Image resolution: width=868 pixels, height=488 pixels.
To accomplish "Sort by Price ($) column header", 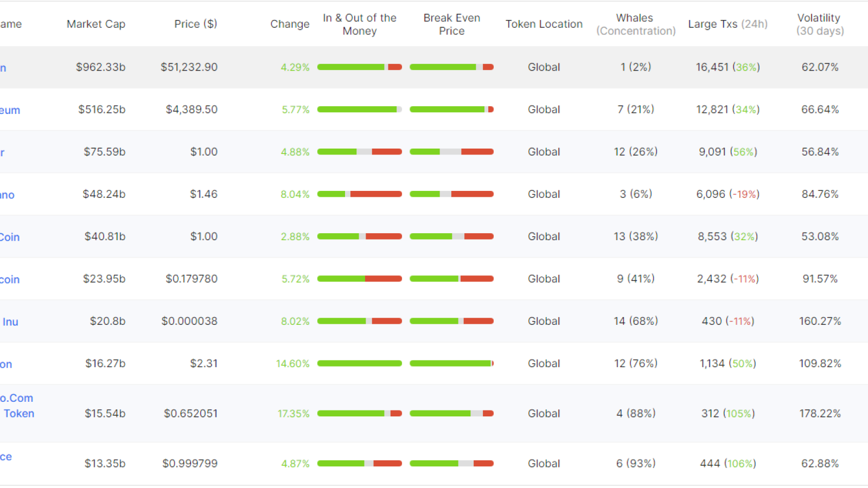I will tap(196, 24).
